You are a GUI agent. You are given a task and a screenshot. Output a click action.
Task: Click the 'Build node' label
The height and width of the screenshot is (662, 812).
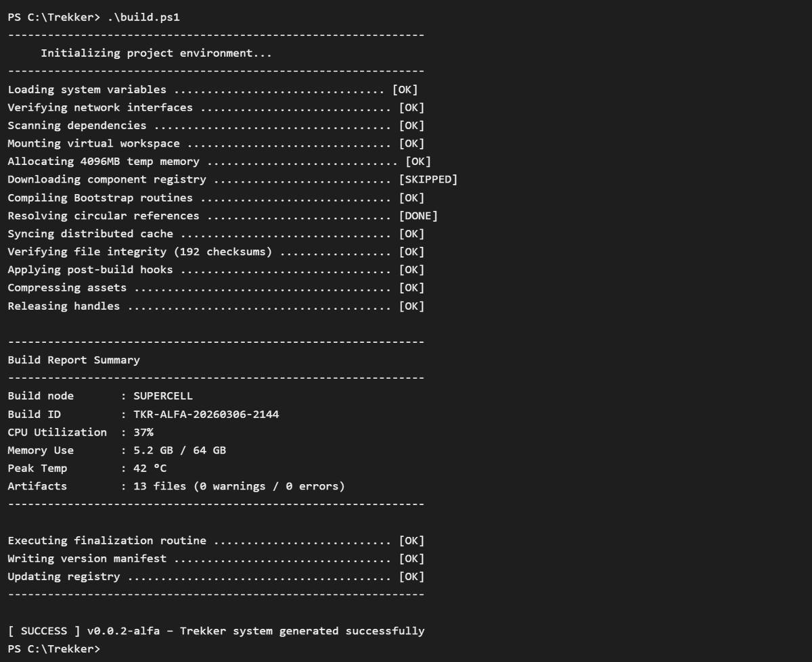[x=41, y=396]
